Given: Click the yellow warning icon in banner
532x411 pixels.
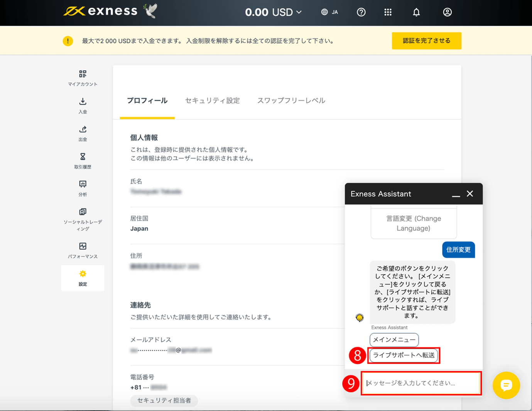Looking at the screenshot, I should coord(68,41).
